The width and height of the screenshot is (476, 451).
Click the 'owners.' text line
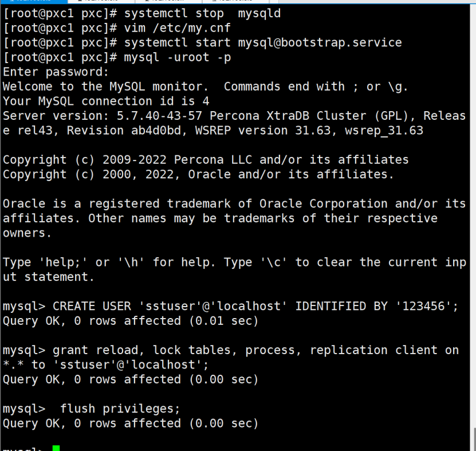[27, 233]
